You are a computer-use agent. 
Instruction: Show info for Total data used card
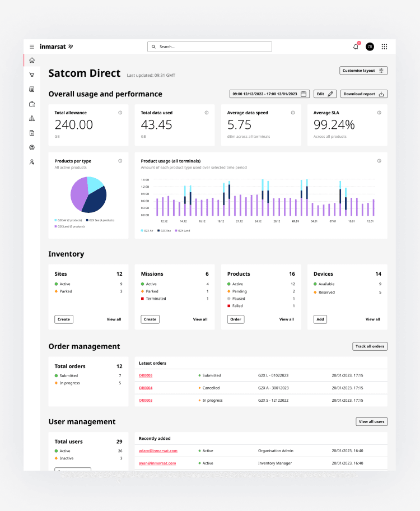207,113
